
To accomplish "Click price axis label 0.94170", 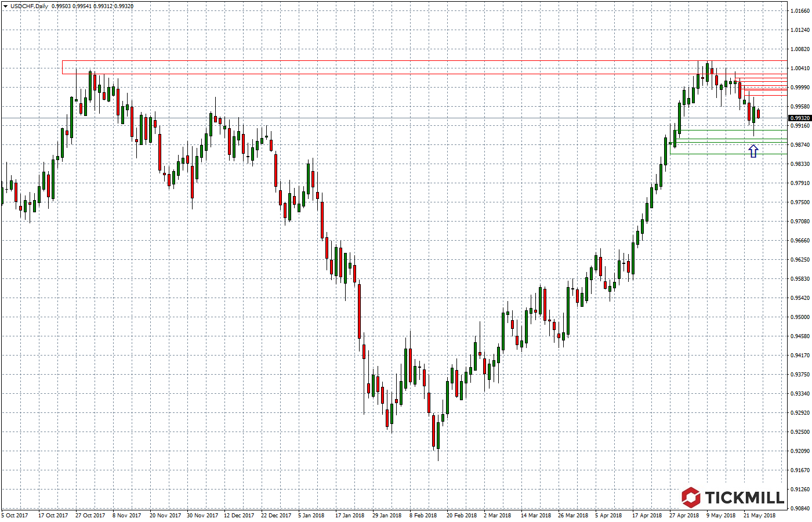I will click(x=800, y=356).
